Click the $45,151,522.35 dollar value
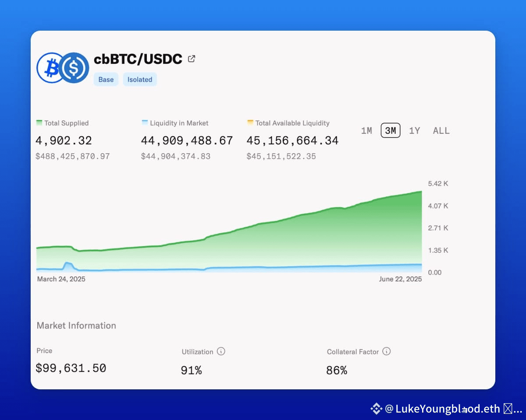Screen dimensions: 526x420 (x=281, y=156)
